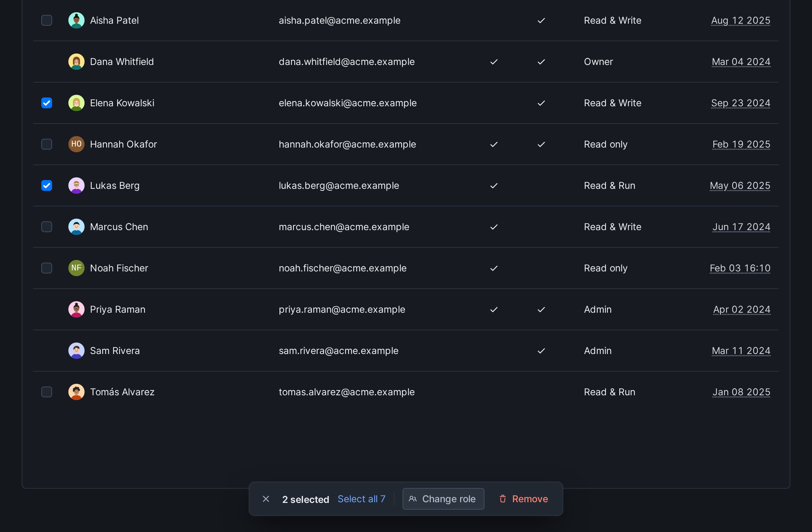Click Tomás Alvarez's avatar
Image resolution: width=812 pixels, height=532 pixels.
76,392
